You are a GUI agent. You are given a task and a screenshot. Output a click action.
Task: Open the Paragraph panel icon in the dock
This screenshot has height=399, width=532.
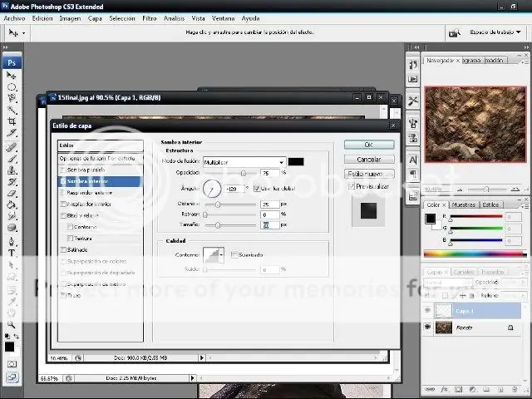tap(413, 174)
